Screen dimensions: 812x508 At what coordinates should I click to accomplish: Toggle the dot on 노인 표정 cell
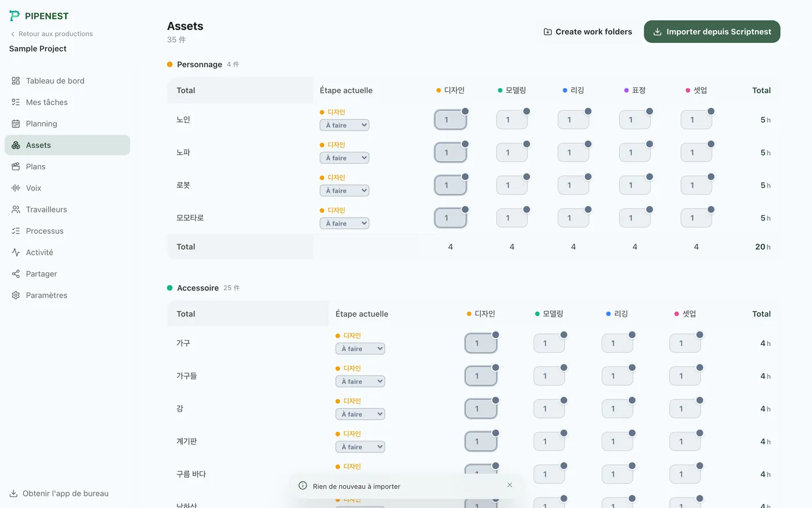pos(650,111)
